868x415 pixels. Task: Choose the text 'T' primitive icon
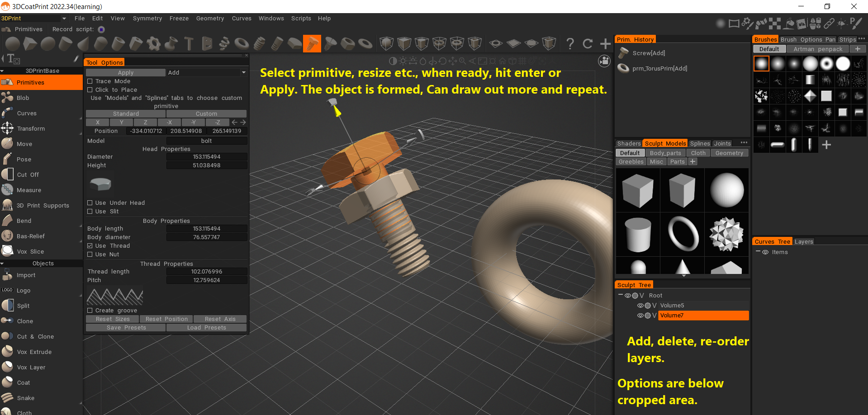pos(189,43)
